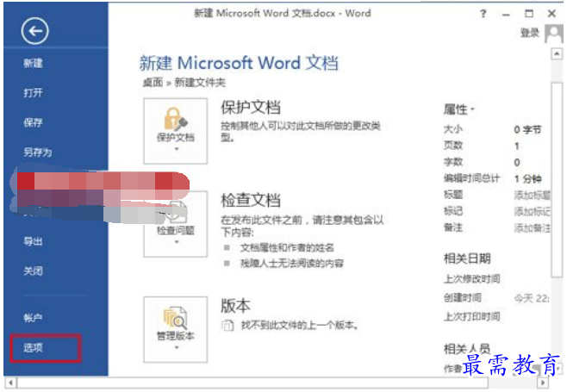Click 新建文件夹 in the path breadcrumb
The width and height of the screenshot is (567, 392).
pyautogui.click(x=200, y=83)
